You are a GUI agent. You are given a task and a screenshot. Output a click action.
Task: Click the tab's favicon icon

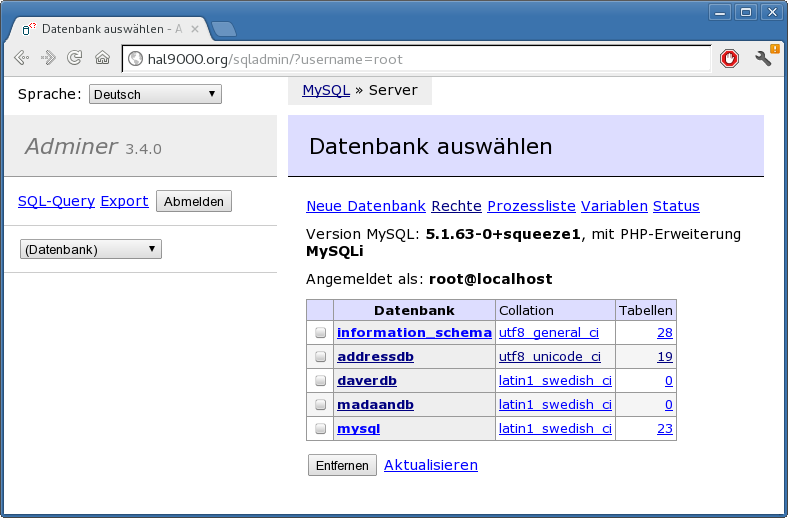(29, 29)
